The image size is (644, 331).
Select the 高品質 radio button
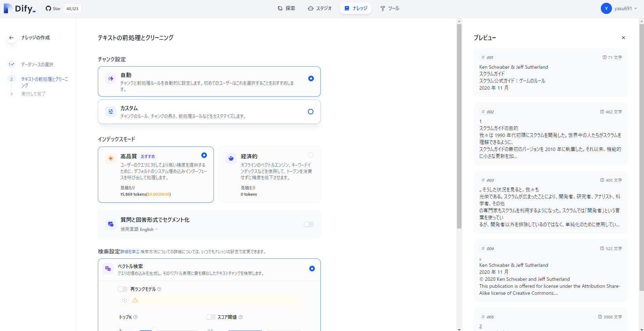(204, 155)
